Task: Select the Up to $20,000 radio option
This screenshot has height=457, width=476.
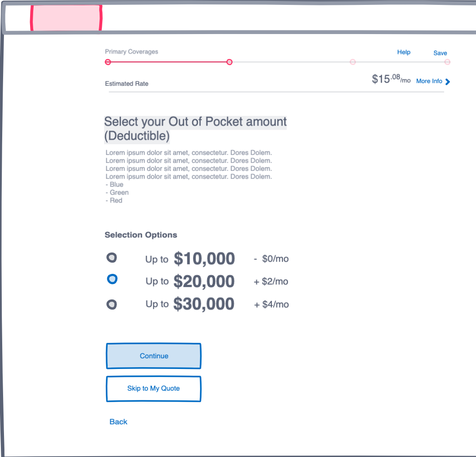Action: click(112, 279)
